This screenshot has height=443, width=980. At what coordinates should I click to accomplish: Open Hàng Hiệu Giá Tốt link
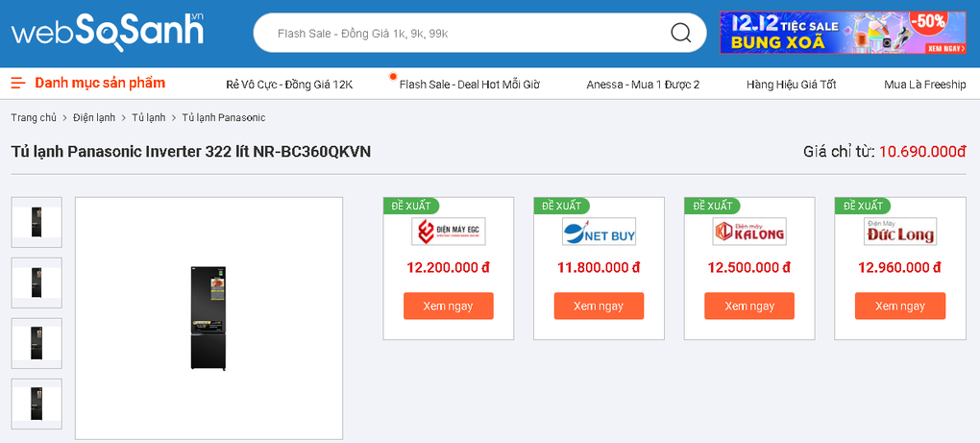click(x=792, y=85)
